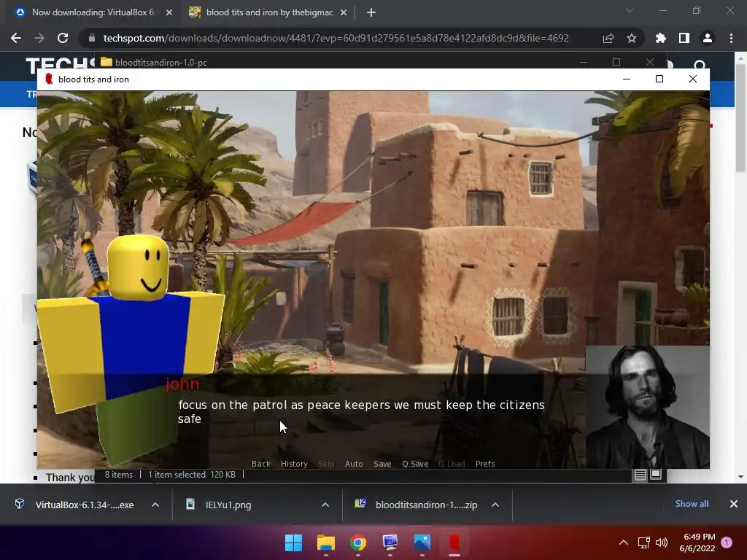Open Chrome tab search chevron
747x560 pixels.
(630, 10)
